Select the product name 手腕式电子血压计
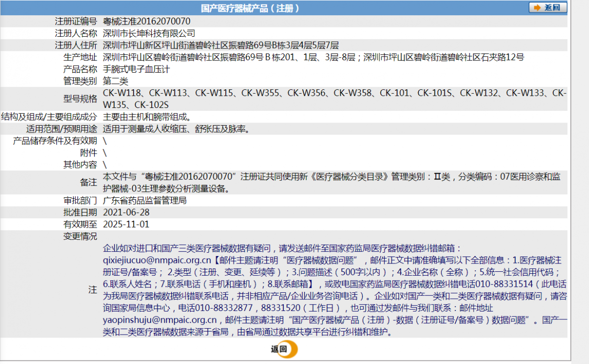589x364 pixels. (x=134, y=69)
